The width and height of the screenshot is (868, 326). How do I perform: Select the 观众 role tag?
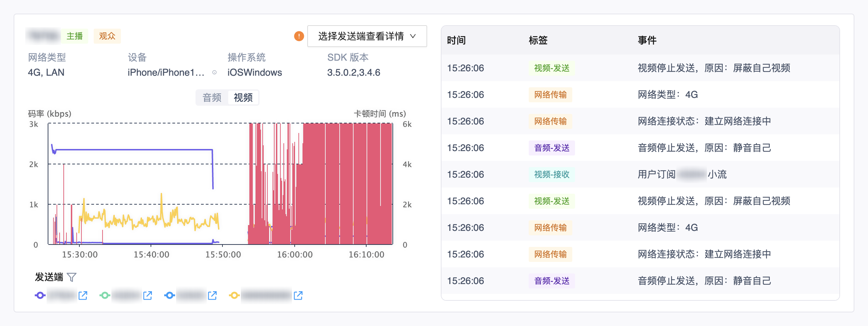(x=107, y=36)
